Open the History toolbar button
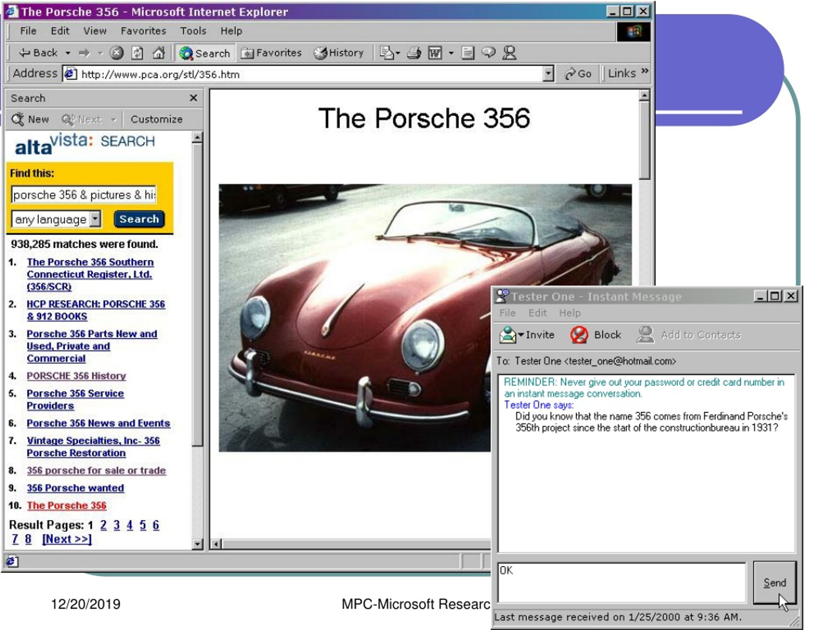 pyautogui.click(x=339, y=53)
